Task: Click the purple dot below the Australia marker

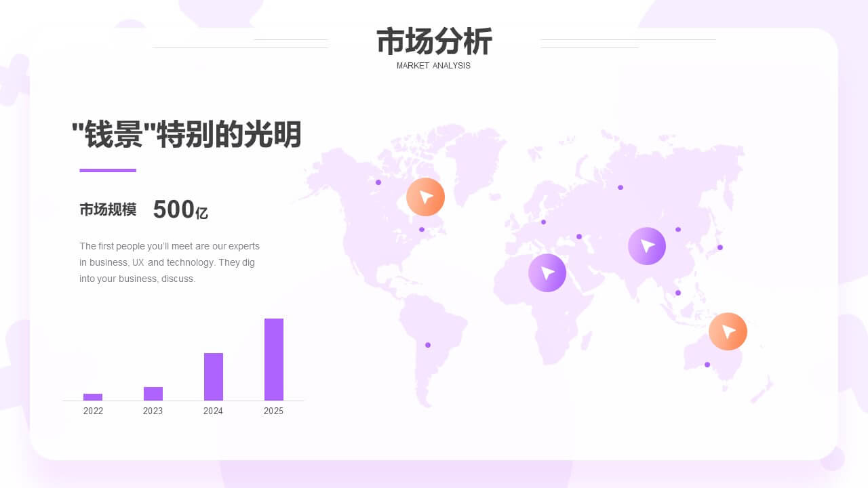Action: 707,365
